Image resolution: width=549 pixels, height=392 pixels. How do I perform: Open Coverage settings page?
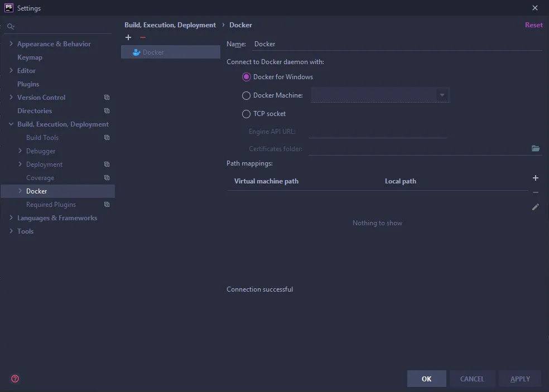[x=40, y=178]
